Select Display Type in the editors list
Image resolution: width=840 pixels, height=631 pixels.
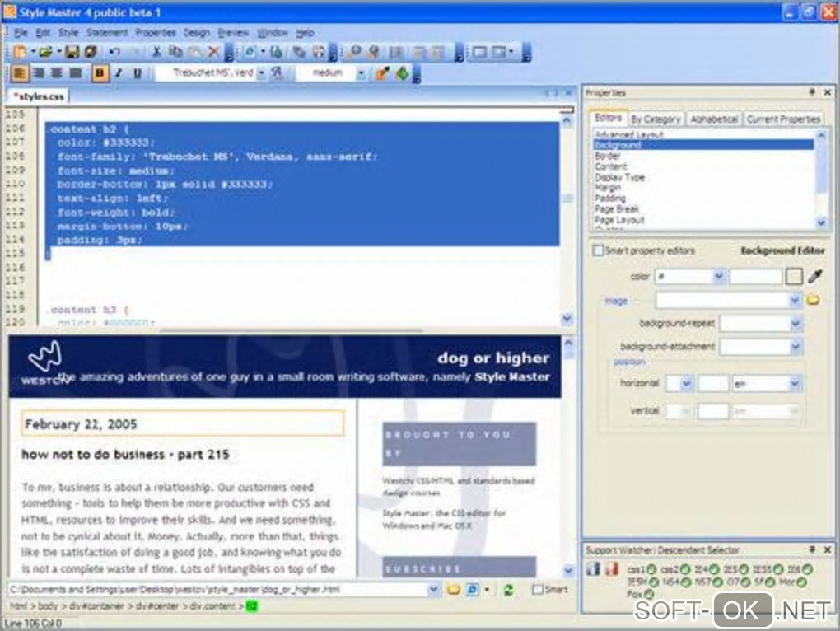pos(703,177)
